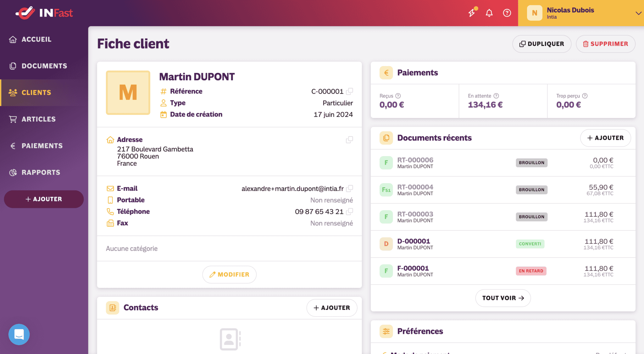Image resolution: width=644 pixels, height=354 pixels.
Task: Add a contact with the AJOUTER button
Action: pyautogui.click(x=332, y=308)
